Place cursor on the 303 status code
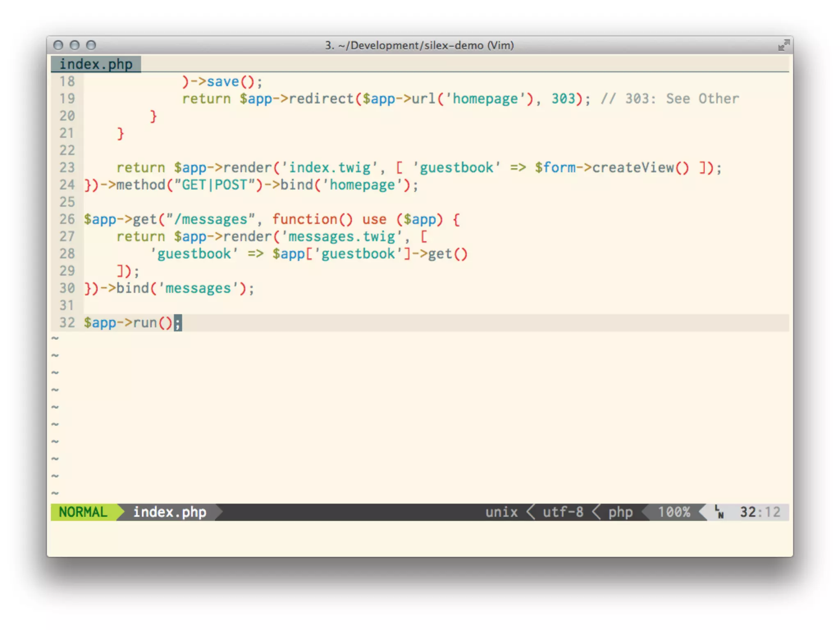The height and width of the screenshot is (630, 840). (563, 99)
